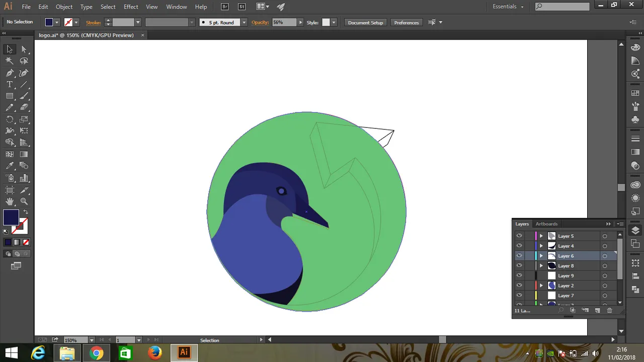Click the orange Opacity label link
644x362 pixels.
coord(260,23)
